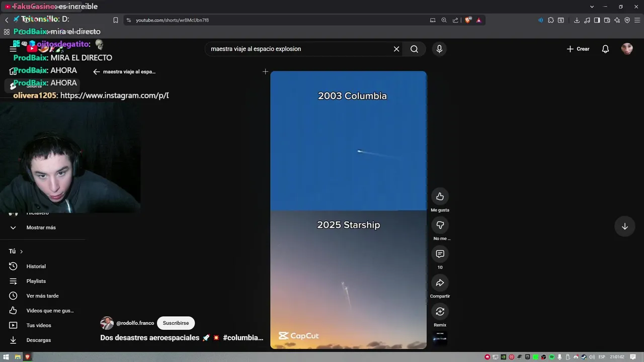Go back from search results arrow
This screenshot has width=644, height=362.
click(x=97, y=72)
